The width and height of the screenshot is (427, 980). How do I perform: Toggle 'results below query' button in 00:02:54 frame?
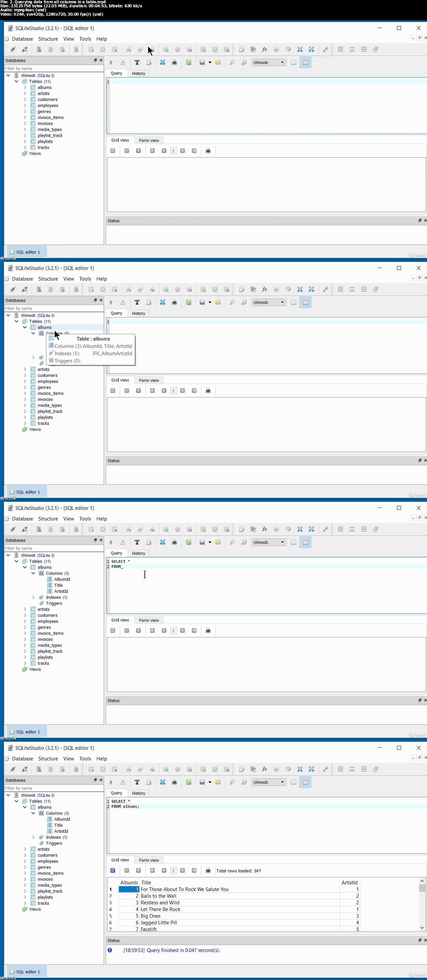coord(306,542)
